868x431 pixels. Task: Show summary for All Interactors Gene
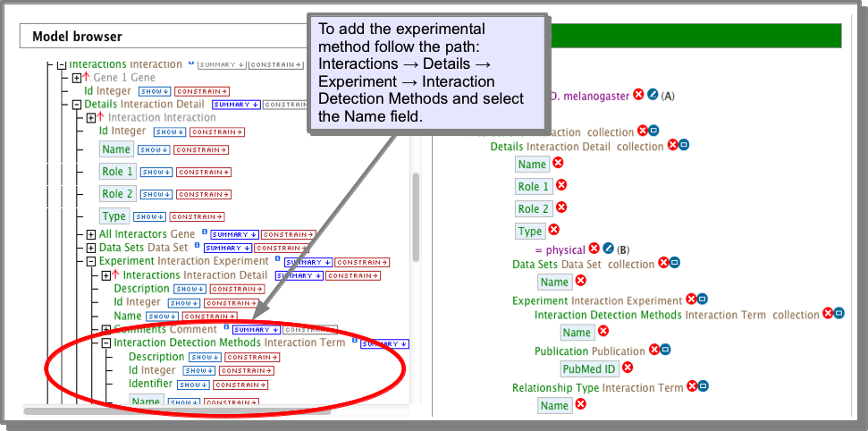[235, 235]
